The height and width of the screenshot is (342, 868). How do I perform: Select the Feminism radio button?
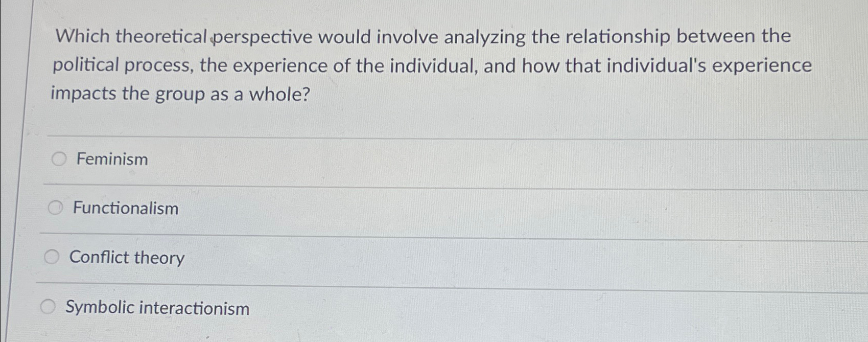[59, 159]
